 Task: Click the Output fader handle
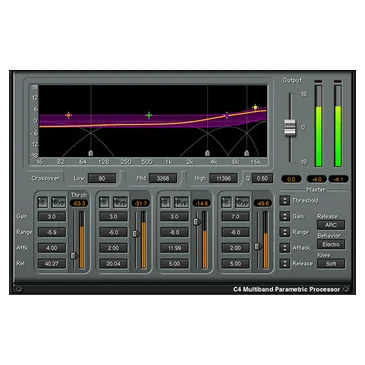tap(290, 127)
